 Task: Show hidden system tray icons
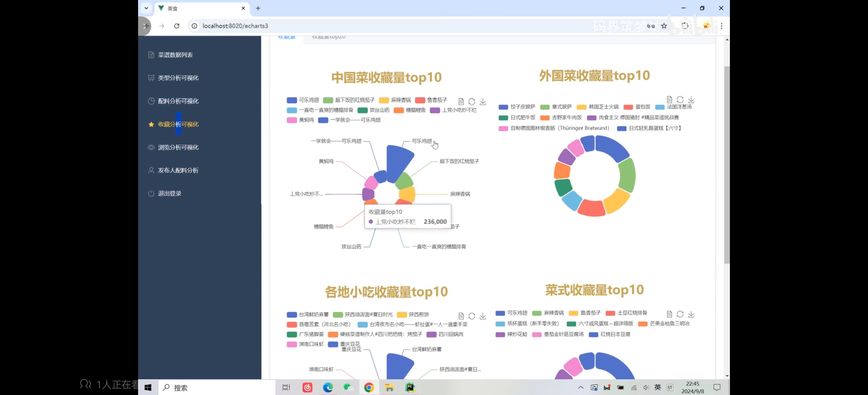[x=581, y=387]
